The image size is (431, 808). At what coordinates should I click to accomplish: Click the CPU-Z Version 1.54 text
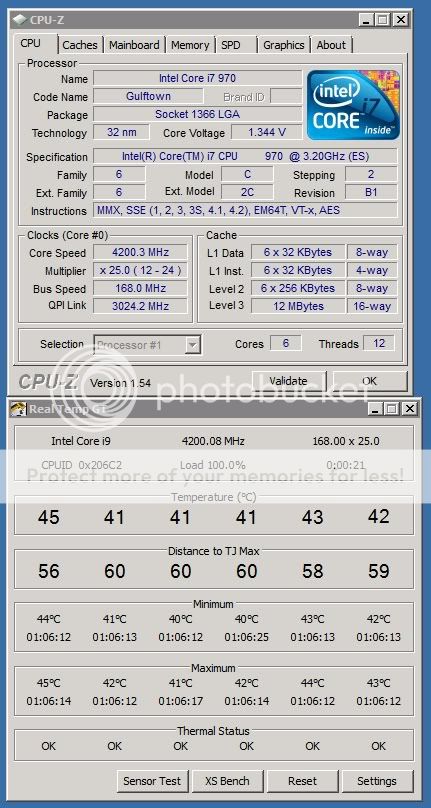(x=121, y=383)
